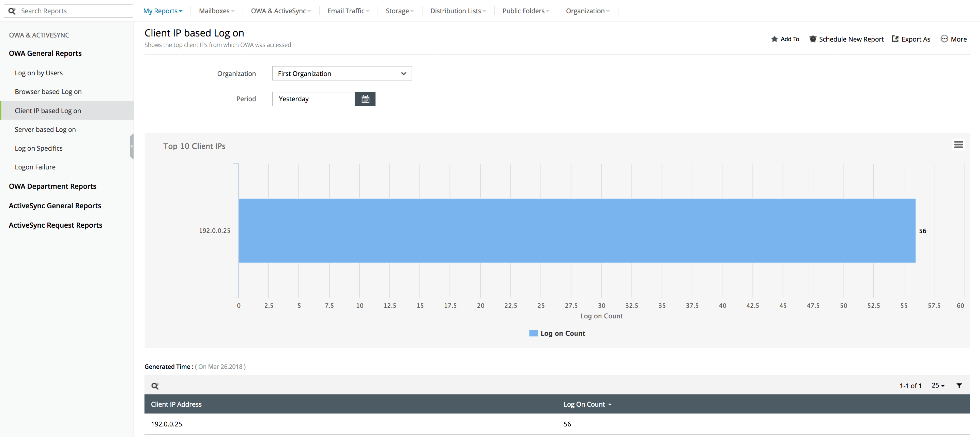Click the Schedule New Report icon
The width and height of the screenshot is (980, 437).
813,39
